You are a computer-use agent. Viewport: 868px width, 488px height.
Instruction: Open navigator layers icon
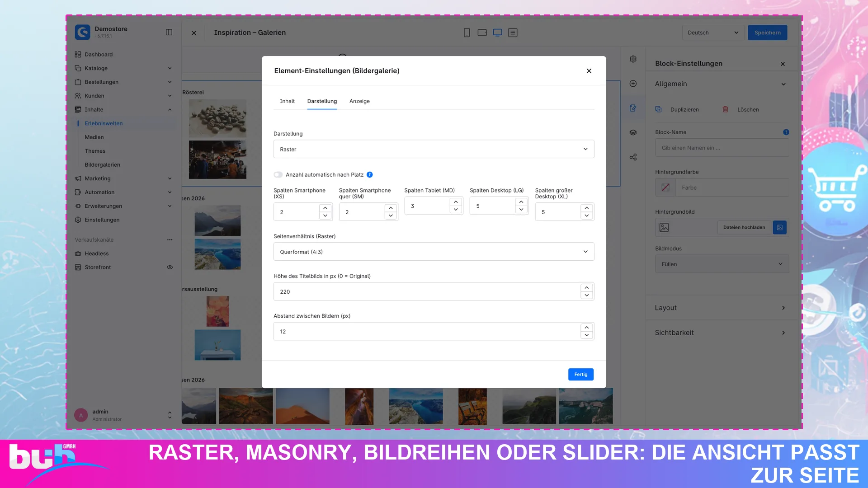point(633,132)
